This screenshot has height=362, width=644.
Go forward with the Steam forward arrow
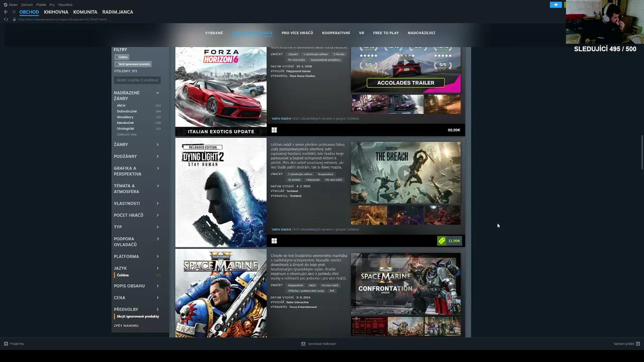pyautogui.click(x=14, y=12)
